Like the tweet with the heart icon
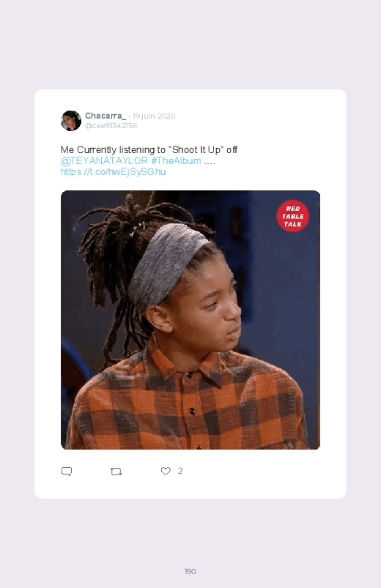The width and height of the screenshot is (381, 588). [x=166, y=471]
